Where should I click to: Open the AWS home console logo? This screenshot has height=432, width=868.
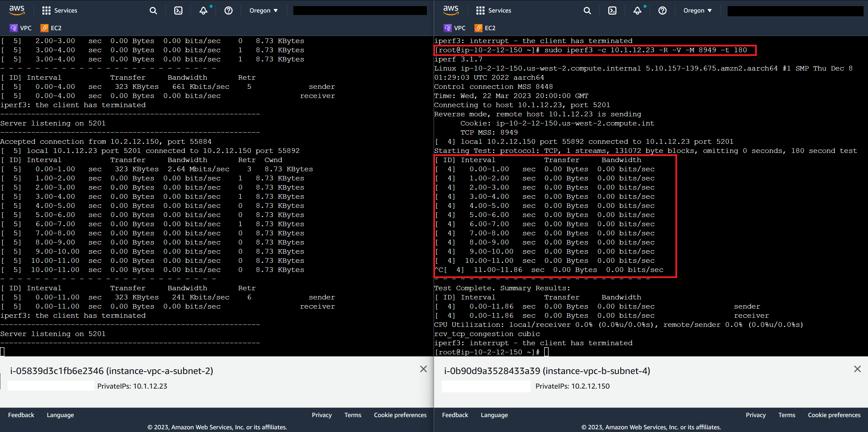coord(17,10)
